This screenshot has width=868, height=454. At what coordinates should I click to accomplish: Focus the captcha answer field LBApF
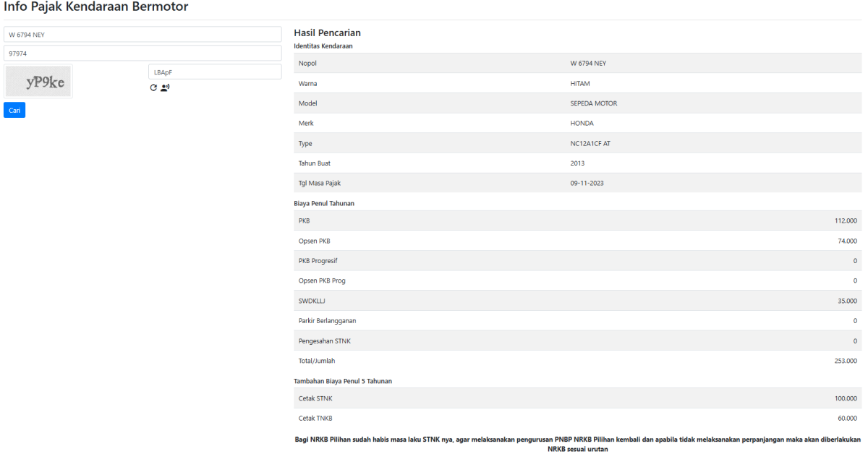(215, 72)
